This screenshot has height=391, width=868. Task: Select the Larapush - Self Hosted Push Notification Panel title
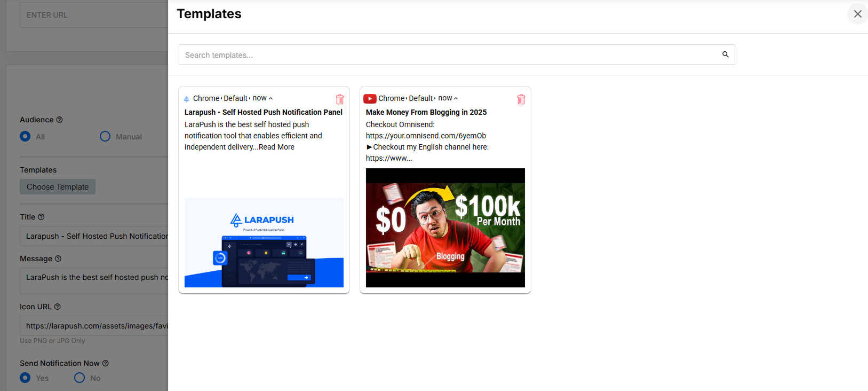click(x=264, y=112)
